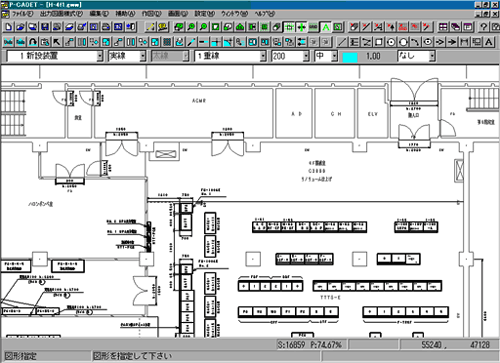
Task: Open the ファイル menu
Action: click(23, 14)
